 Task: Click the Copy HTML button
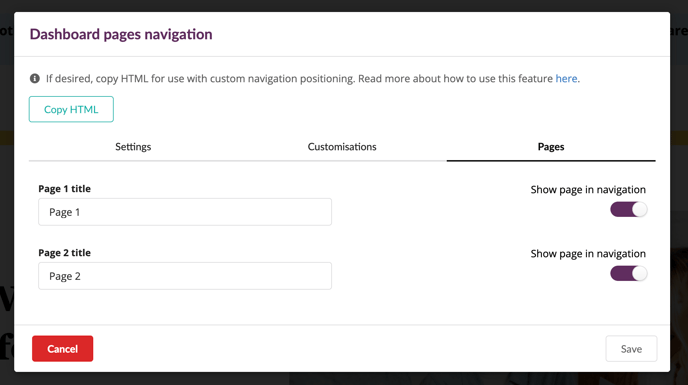[x=71, y=109]
